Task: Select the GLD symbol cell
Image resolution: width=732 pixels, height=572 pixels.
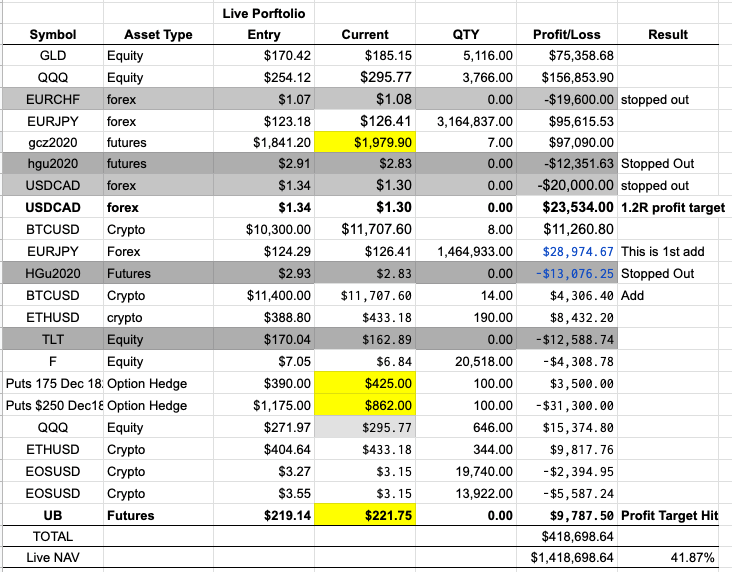Action: [x=53, y=55]
